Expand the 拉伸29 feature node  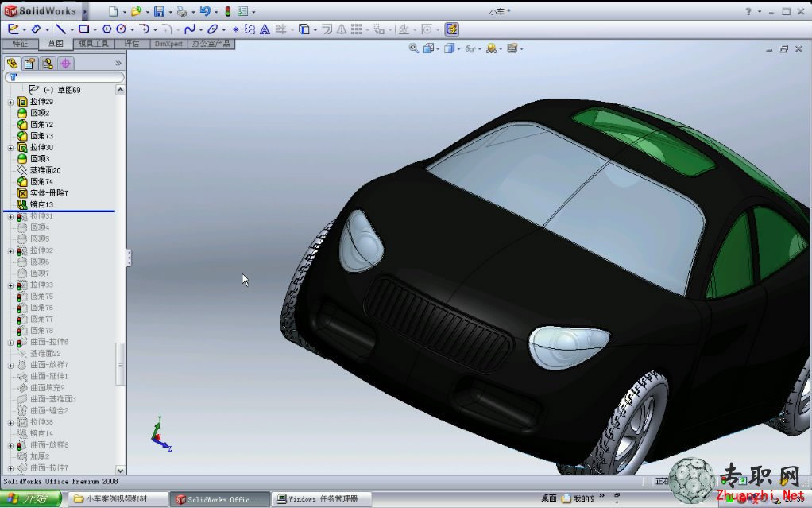tap(10, 102)
